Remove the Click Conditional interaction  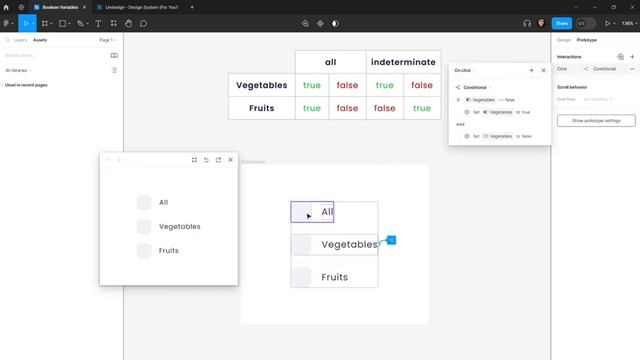632,69
